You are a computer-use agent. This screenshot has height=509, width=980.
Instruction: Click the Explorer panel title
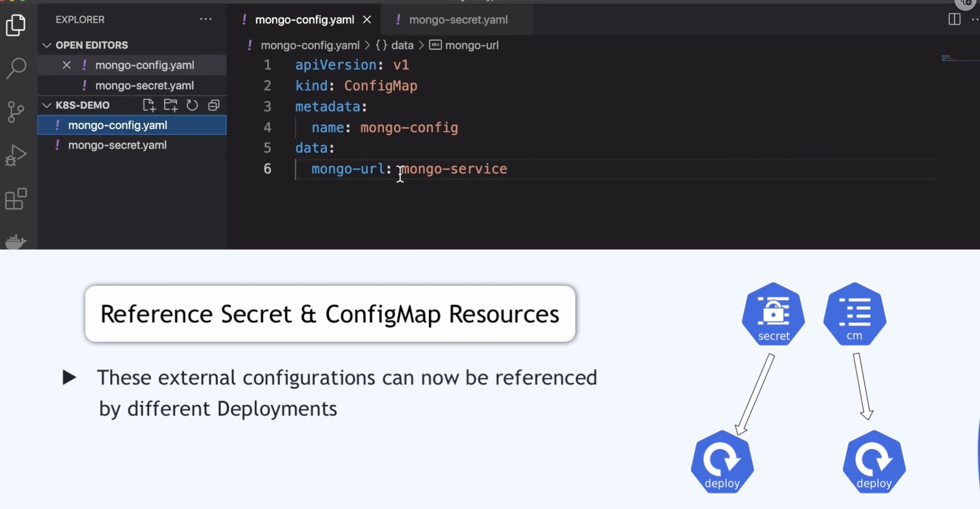click(x=80, y=19)
